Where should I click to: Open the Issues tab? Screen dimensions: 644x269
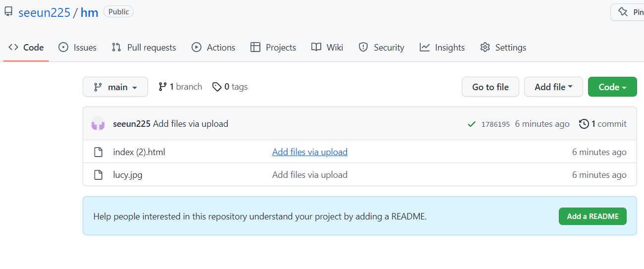[78, 48]
